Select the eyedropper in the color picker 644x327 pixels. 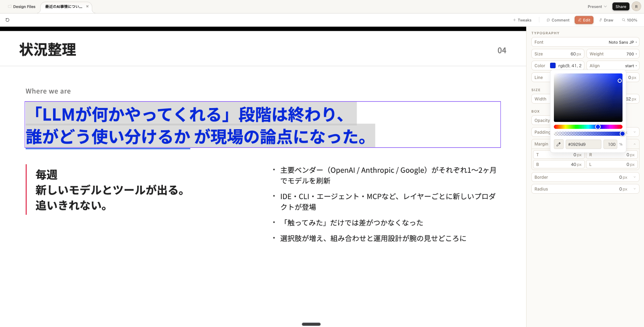pos(558,144)
